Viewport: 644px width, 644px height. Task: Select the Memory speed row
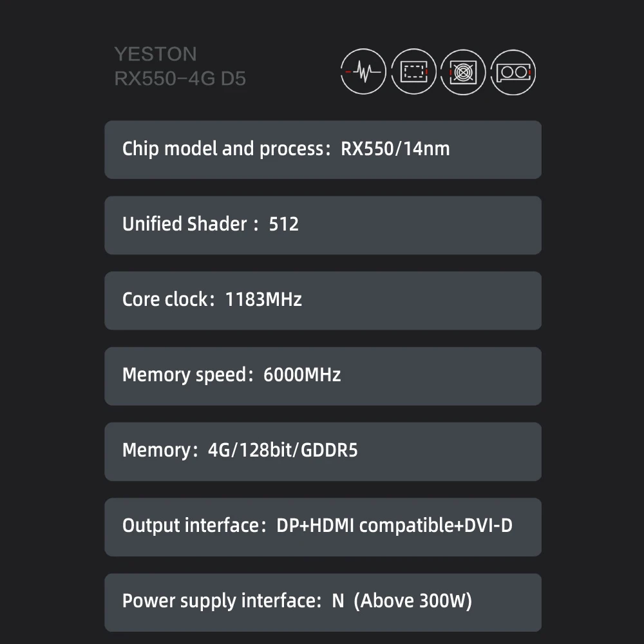[x=323, y=375]
